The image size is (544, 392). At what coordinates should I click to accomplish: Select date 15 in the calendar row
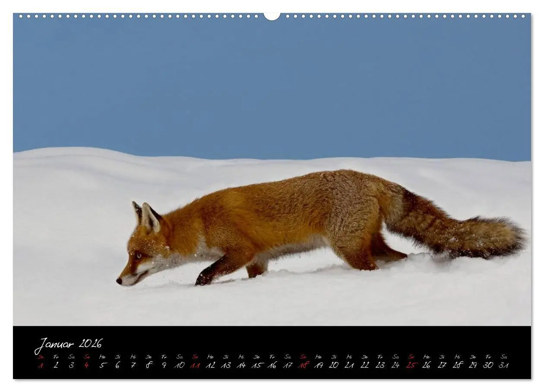point(256,365)
